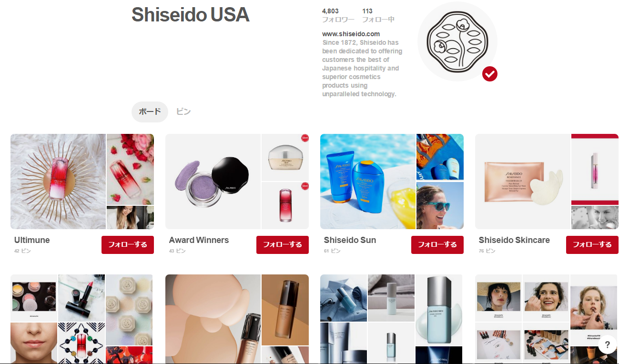Open the www.shiseido.com website link
This screenshot has width=619, height=364.
(351, 34)
